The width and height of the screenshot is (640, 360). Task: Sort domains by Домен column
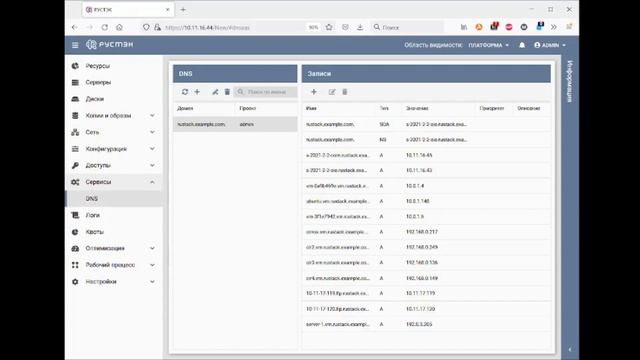(x=185, y=108)
